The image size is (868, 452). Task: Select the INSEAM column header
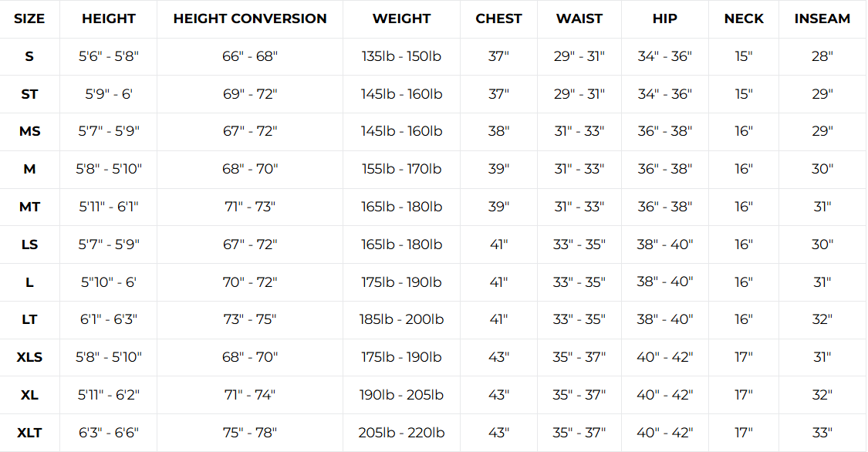coord(822,19)
